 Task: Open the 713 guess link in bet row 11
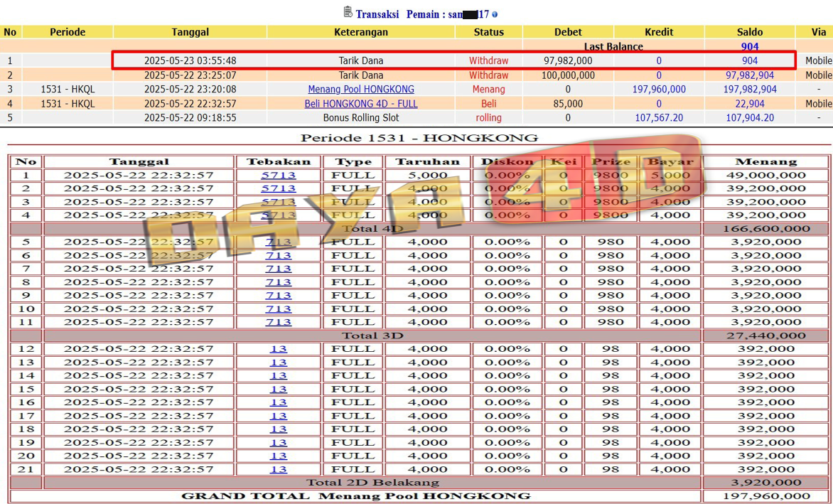[279, 322]
